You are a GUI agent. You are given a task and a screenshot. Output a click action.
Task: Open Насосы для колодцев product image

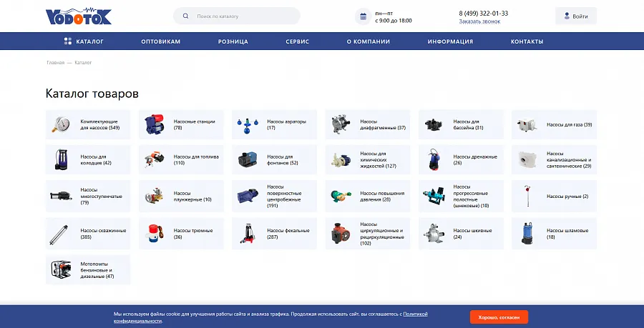coord(61,159)
